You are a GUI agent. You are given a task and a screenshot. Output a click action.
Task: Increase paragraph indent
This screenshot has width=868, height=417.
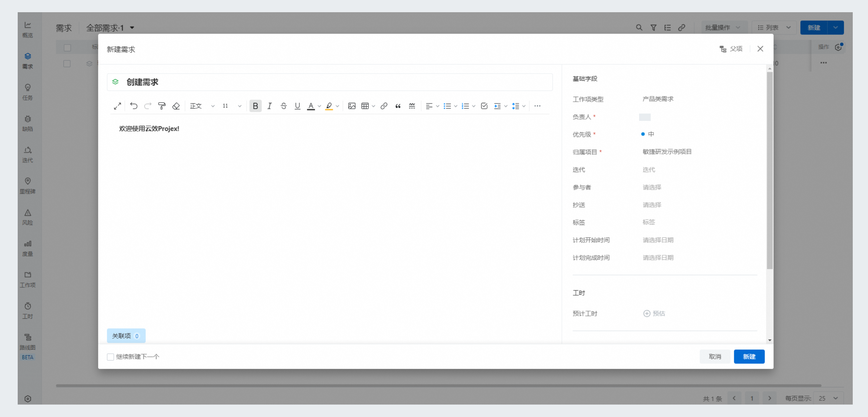(497, 106)
